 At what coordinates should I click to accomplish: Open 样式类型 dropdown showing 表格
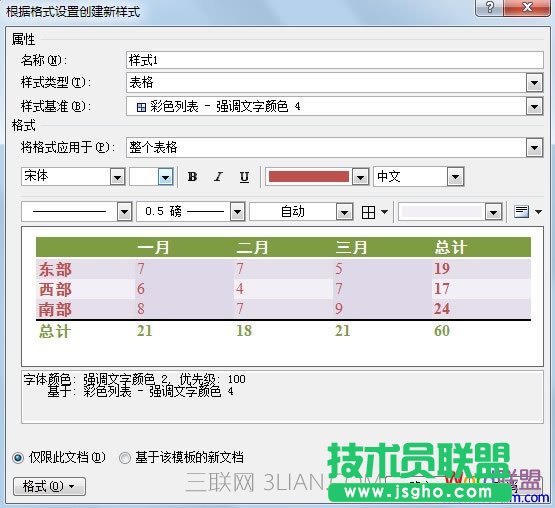[534, 83]
